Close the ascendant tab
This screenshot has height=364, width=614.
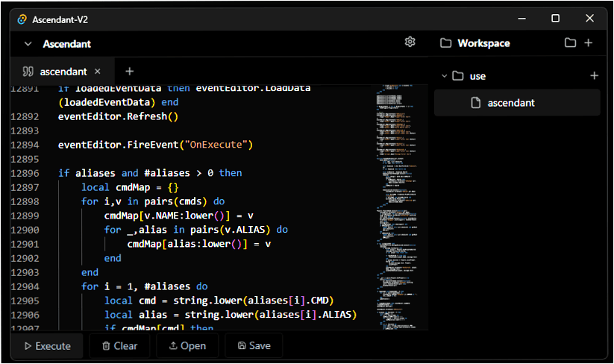tap(98, 72)
